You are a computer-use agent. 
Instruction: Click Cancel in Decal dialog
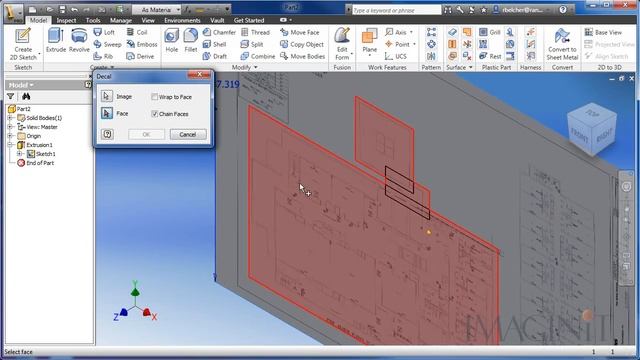pos(188,134)
